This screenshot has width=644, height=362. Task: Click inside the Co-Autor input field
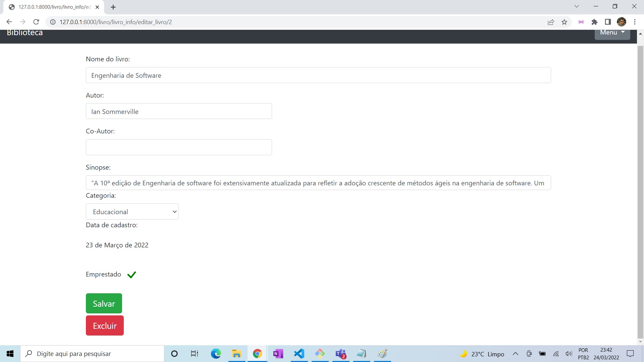(x=179, y=147)
